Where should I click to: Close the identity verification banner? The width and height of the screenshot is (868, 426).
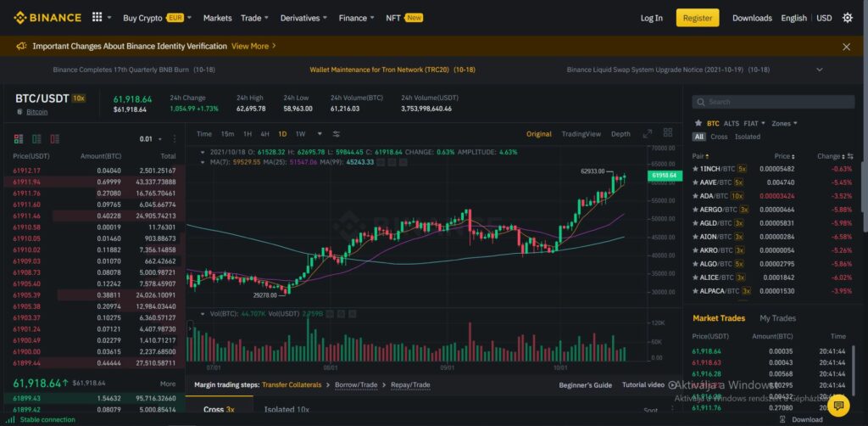click(x=846, y=47)
